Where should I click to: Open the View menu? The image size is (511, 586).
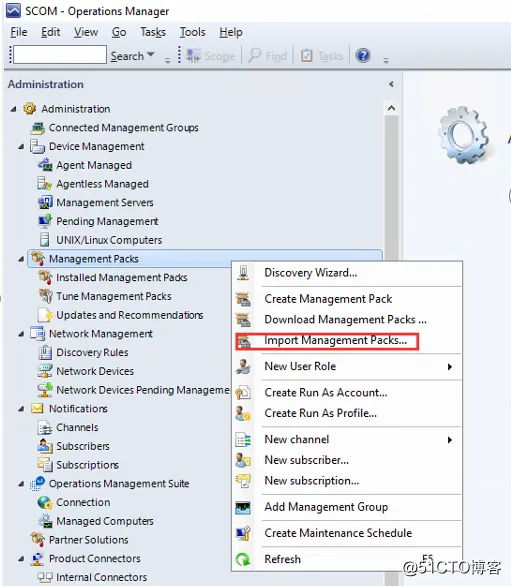(86, 32)
